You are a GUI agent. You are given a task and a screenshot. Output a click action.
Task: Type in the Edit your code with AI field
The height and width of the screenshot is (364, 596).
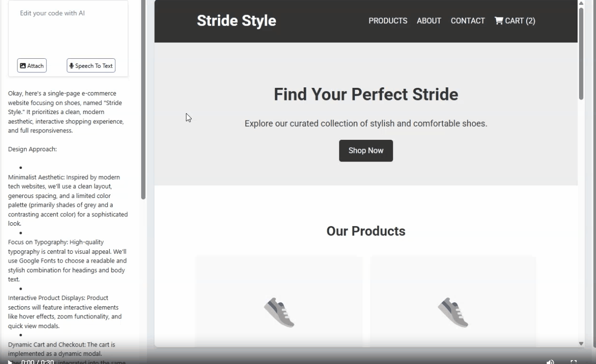pyautogui.click(x=68, y=29)
